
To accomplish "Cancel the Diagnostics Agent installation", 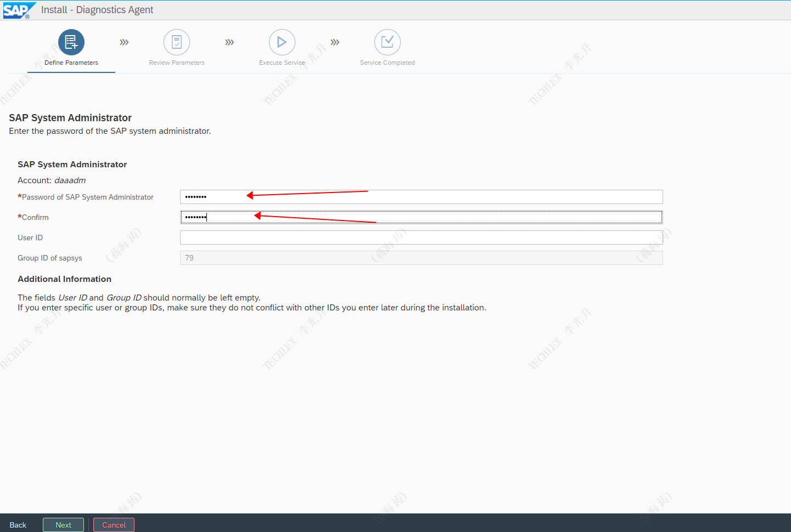I will 114,525.
